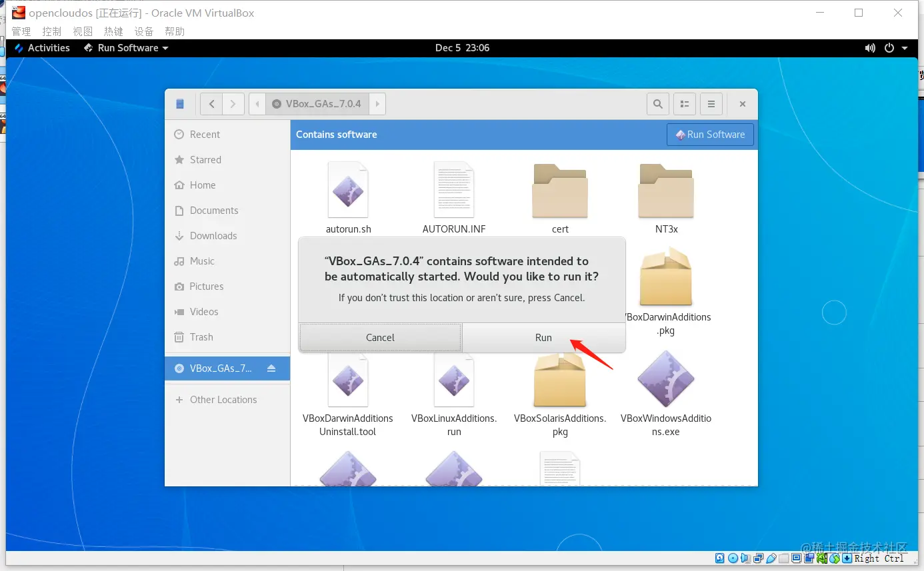Open Videos in the sidebar
This screenshot has height=571, width=924.
(x=227, y=312)
